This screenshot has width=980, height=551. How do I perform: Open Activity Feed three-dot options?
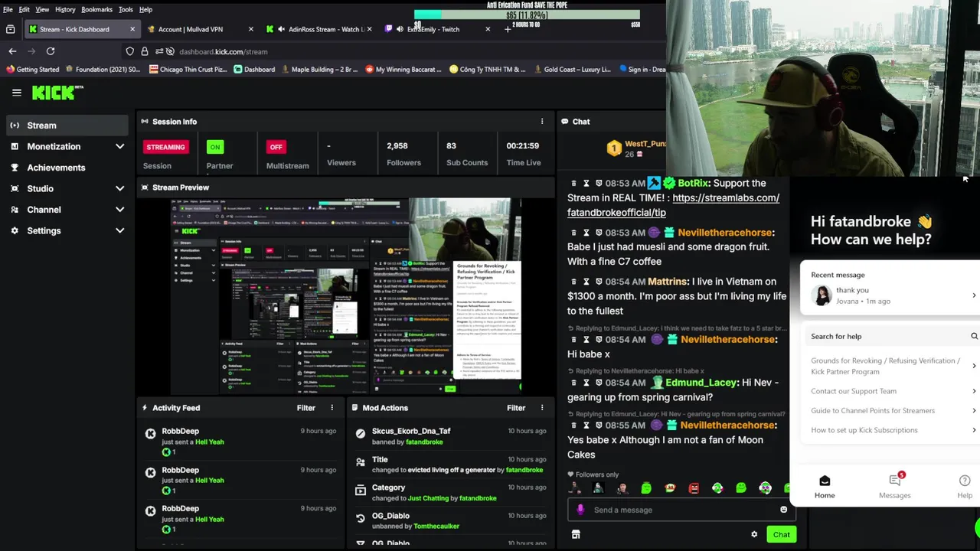(332, 408)
